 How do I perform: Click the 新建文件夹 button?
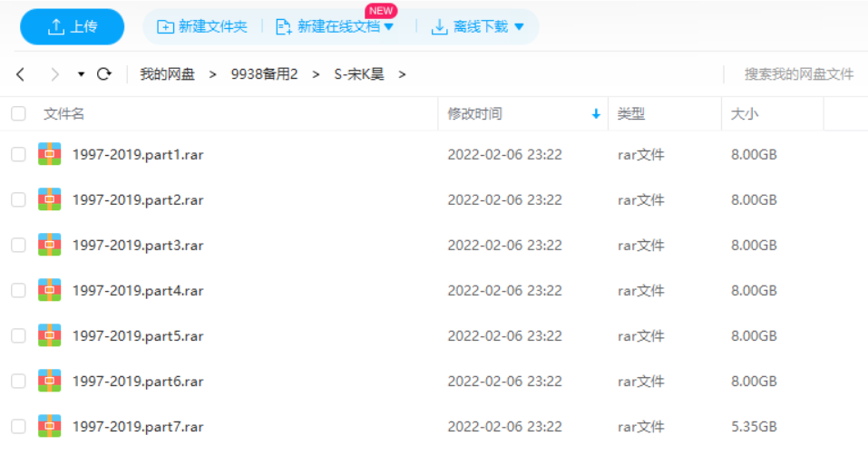[202, 27]
